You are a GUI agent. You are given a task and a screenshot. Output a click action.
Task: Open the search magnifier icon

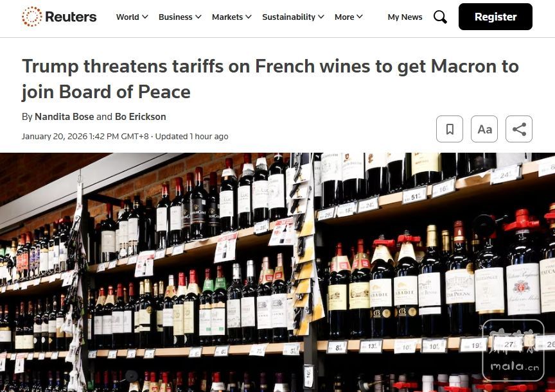click(440, 17)
